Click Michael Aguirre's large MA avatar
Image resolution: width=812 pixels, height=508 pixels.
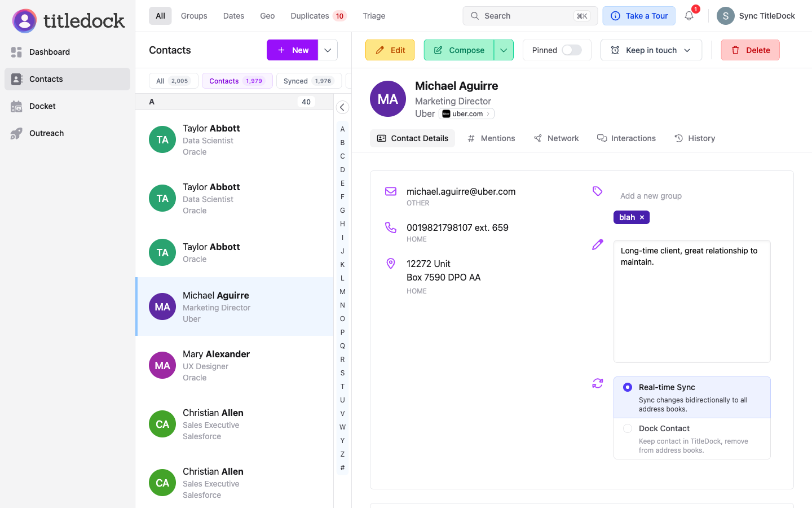pos(388,99)
